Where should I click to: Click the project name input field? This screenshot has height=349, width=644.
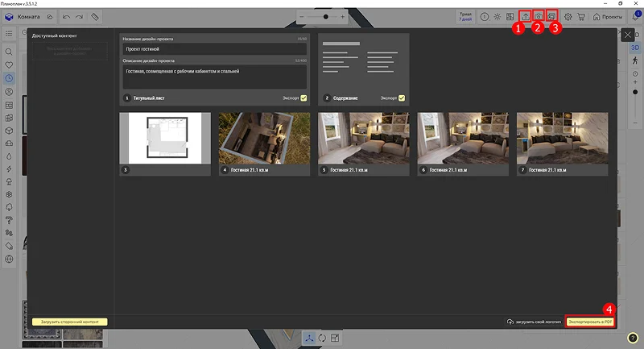tap(214, 49)
